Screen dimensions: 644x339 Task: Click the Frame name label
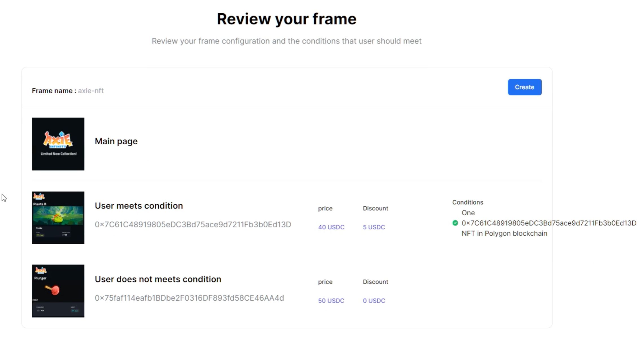pyautogui.click(x=54, y=91)
